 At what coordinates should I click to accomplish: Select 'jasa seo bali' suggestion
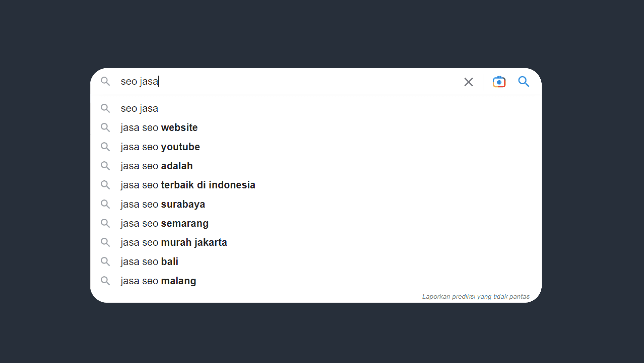click(149, 262)
